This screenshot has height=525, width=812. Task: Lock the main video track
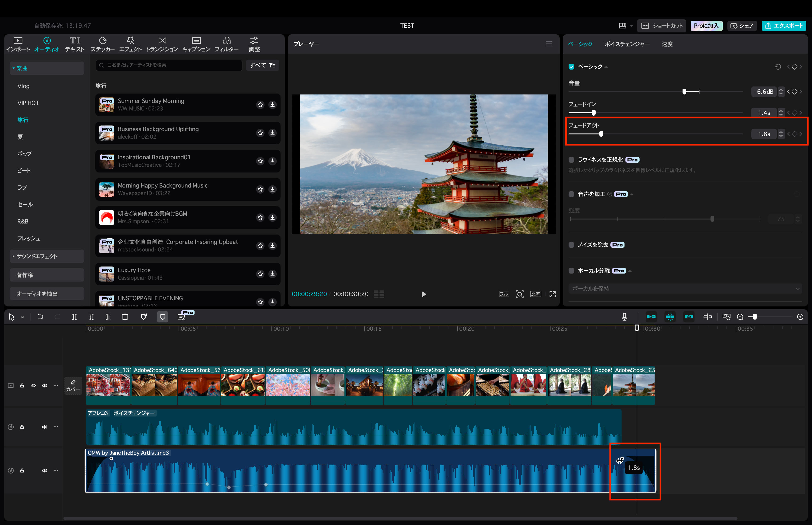(22, 385)
